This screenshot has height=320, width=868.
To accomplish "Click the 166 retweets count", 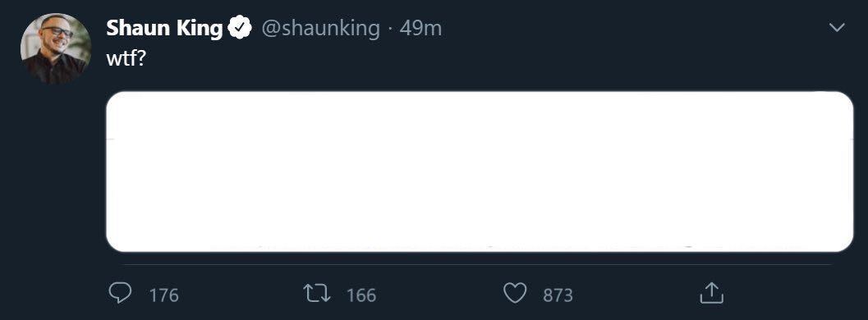I will 361,295.
